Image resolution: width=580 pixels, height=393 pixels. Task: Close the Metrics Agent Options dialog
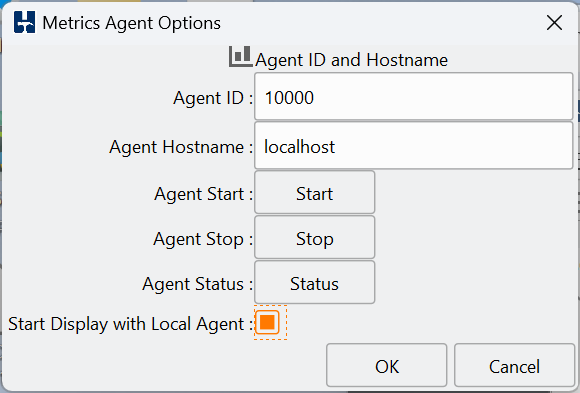[x=554, y=23]
